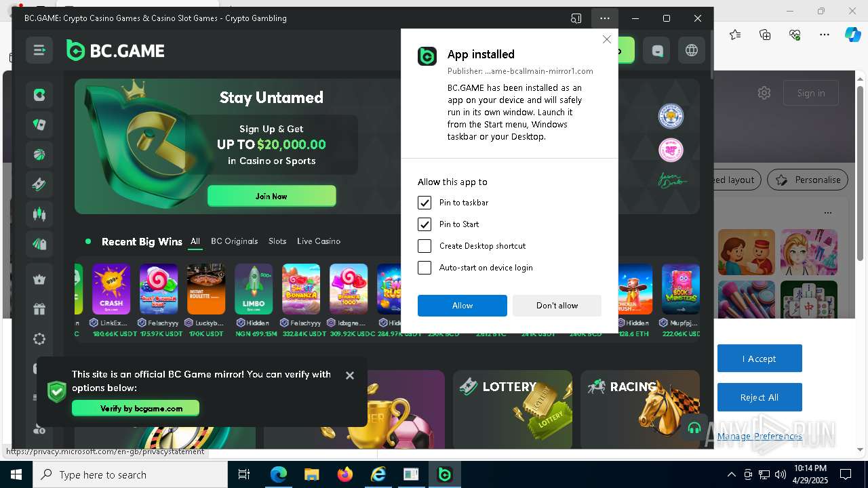Image resolution: width=868 pixels, height=488 pixels.
Task: Open the circular badge sidebar icon
Action: pyautogui.click(x=39, y=339)
